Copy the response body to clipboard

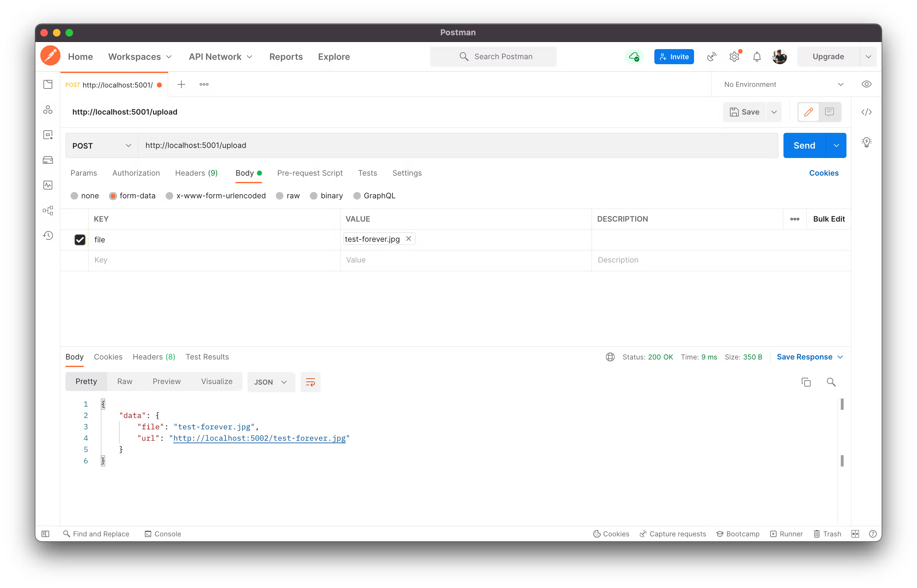pos(806,382)
